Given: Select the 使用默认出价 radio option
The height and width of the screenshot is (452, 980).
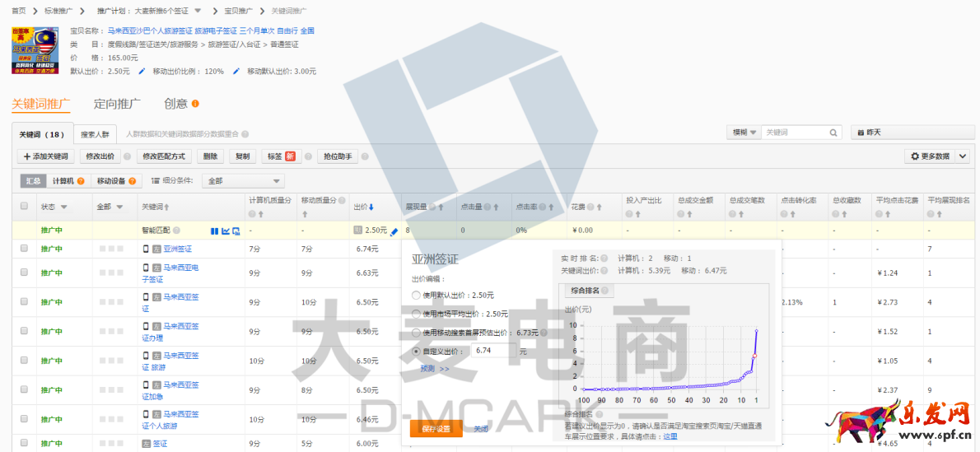Looking at the screenshot, I should (415, 295).
